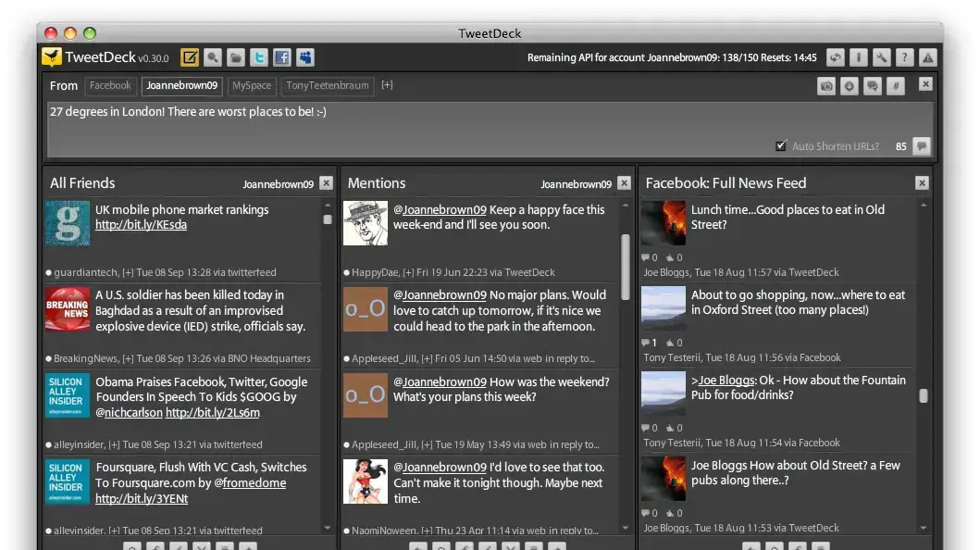The width and height of the screenshot is (980, 550).
Task: Click the Facebook feed scrollbar thumb
Action: [924, 395]
